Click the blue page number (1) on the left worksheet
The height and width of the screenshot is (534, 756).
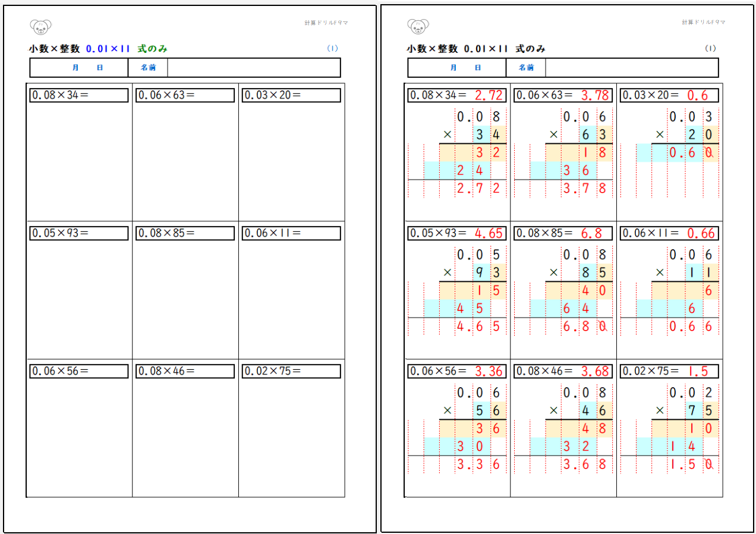pyautogui.click(x=332, y=49)
